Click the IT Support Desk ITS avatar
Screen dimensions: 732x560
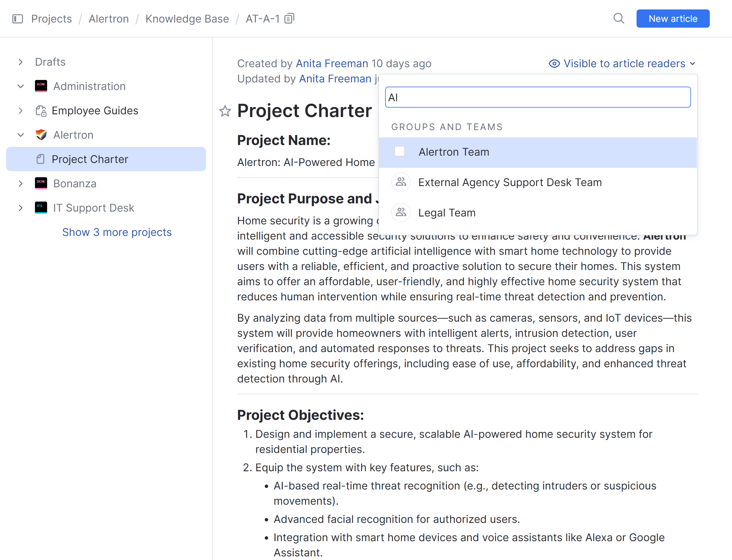41,207
